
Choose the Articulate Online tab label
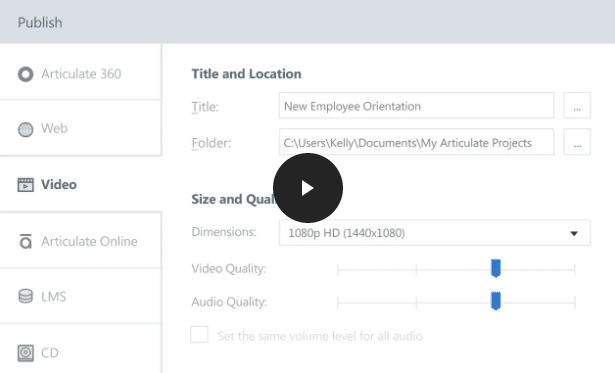coord(89,241)
